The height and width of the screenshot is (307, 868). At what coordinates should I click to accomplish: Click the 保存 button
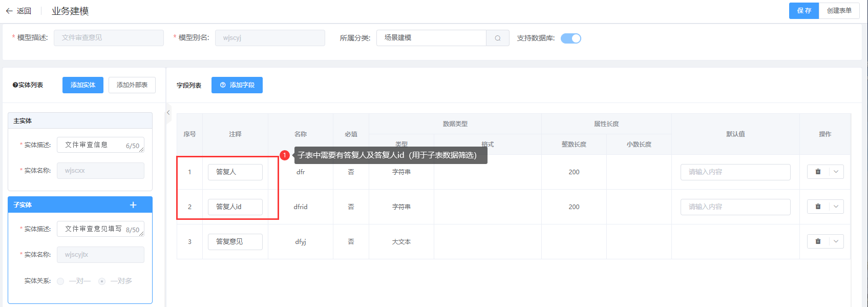[x=803, y=11]
